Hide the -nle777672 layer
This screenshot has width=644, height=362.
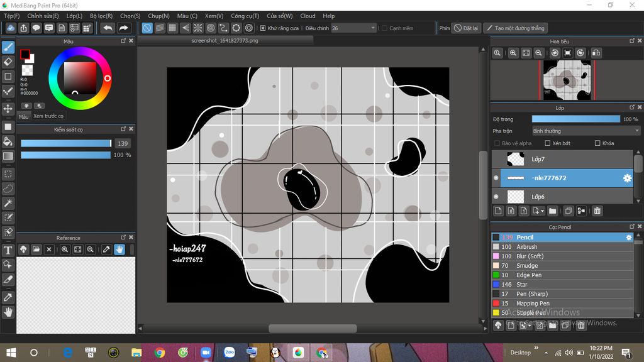pos(496,178)
